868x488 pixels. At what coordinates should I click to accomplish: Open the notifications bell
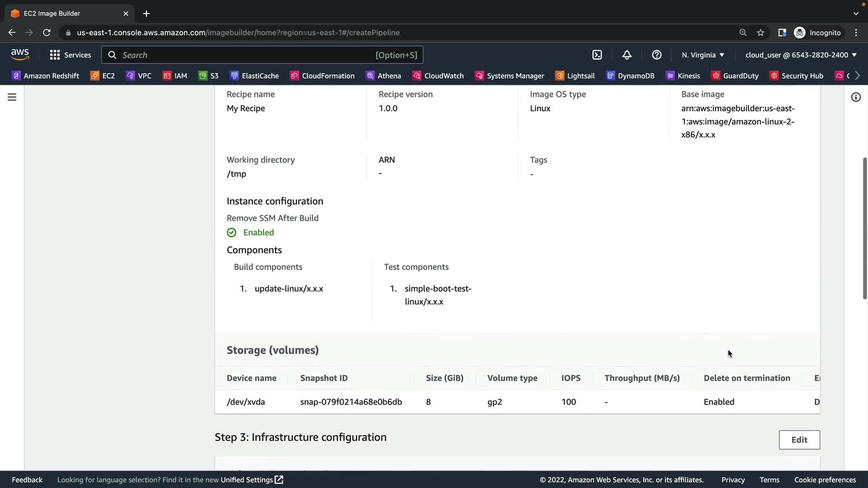point(627,55)
